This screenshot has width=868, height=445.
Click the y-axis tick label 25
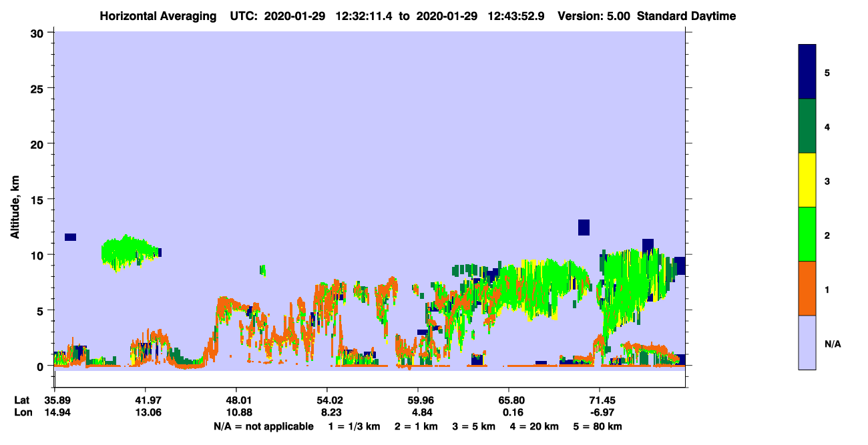pos(39,88)
